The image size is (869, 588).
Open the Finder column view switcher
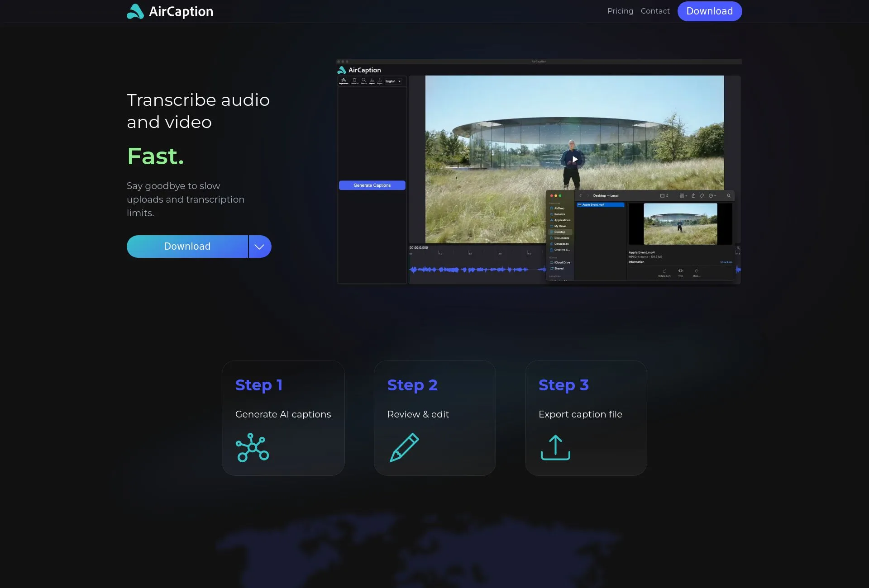[x=664, y=196]
